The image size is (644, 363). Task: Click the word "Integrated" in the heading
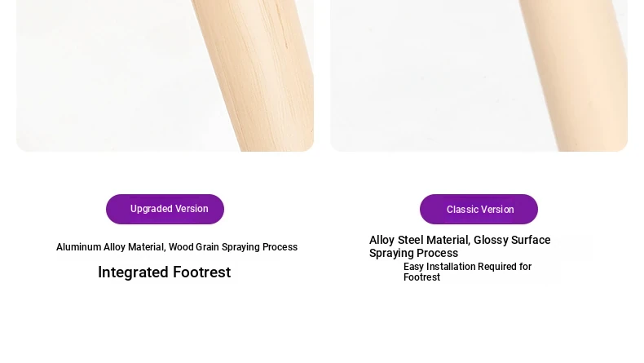click(133, 272)
